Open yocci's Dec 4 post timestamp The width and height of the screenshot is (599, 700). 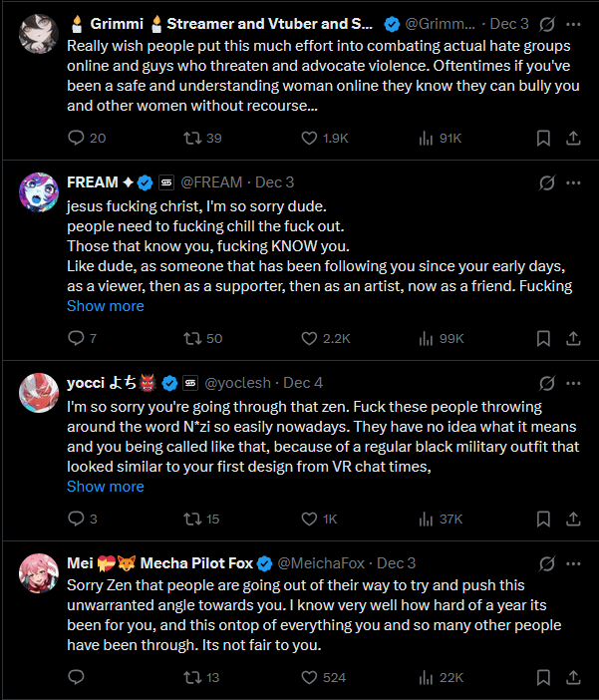tap(303, 383)
